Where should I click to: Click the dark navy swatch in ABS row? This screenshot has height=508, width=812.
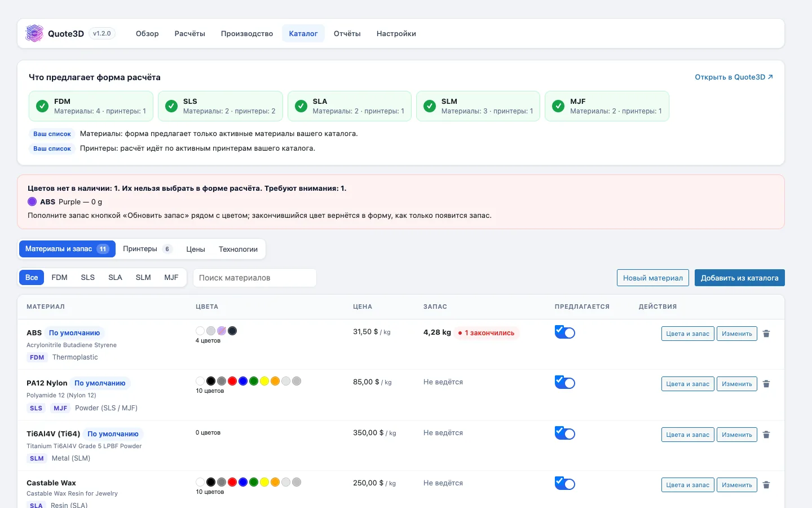[232, 331]
